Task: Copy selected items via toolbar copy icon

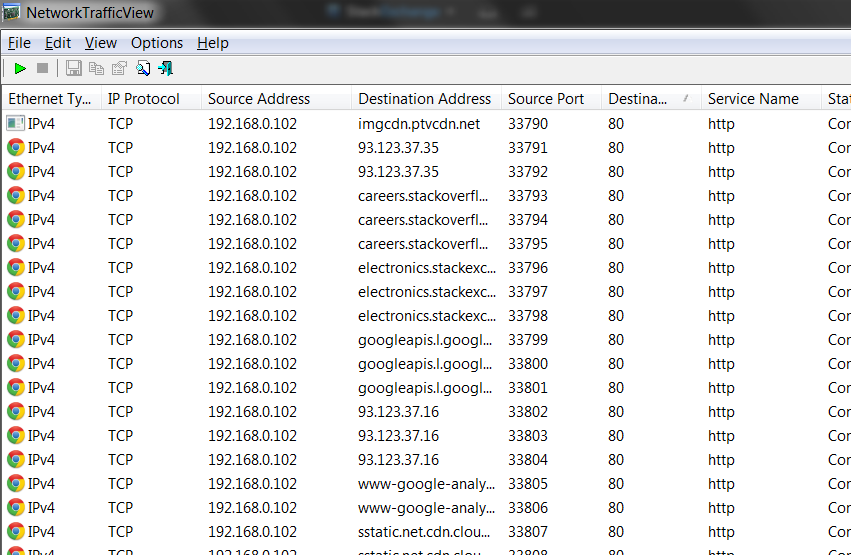Action: pos(96,68)
